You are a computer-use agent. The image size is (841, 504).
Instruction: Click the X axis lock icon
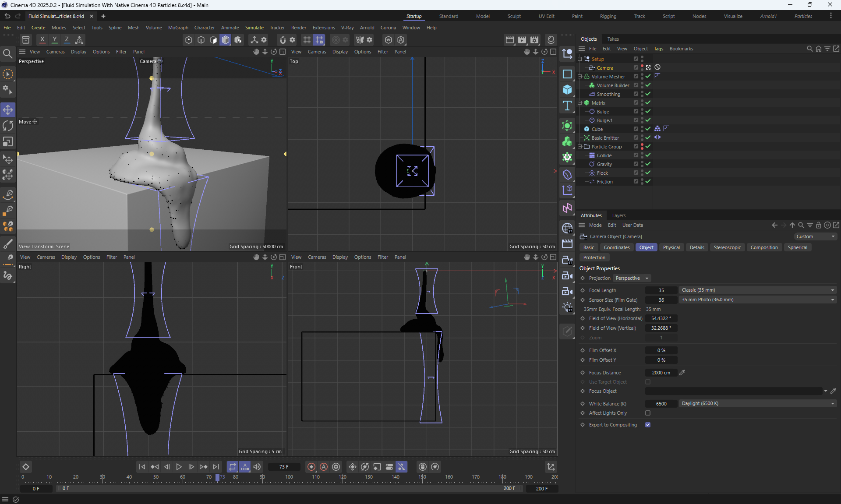42,40
